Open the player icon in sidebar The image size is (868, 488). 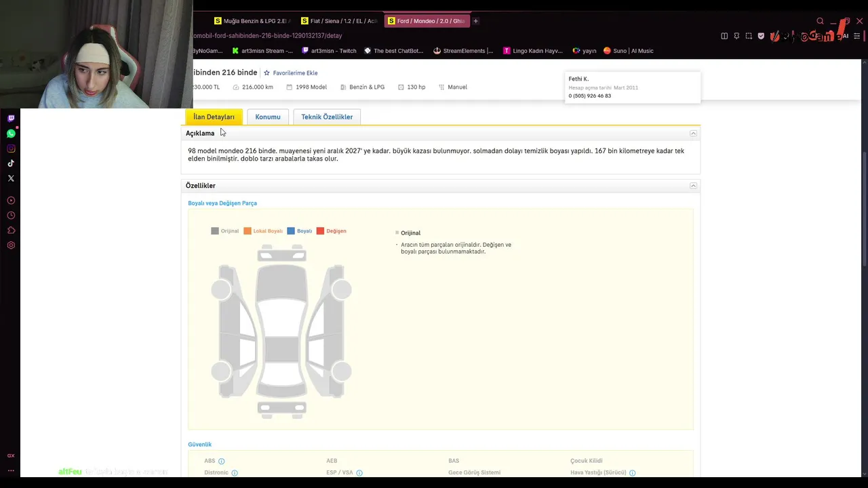click(11, 201)
